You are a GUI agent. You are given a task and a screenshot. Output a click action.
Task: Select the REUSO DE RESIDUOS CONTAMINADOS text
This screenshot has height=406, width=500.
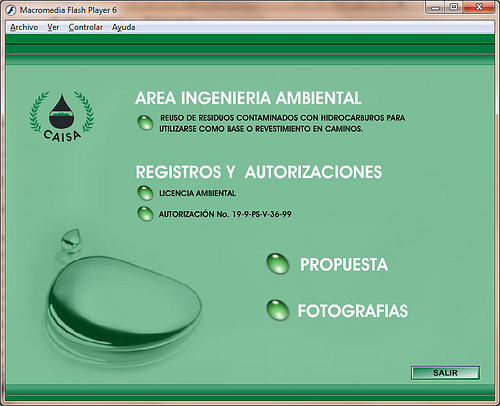282,123
